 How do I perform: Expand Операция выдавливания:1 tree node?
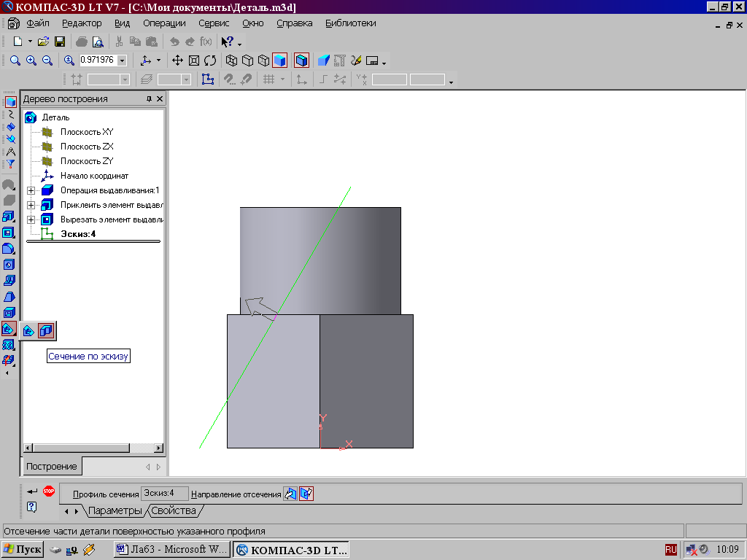pyautogui.click(x=31, y=190)
